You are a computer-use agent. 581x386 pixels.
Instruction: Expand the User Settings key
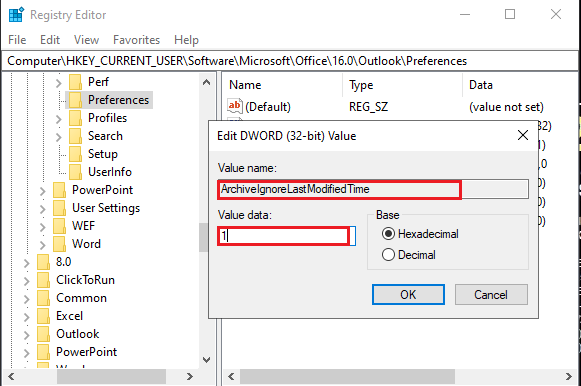[43, 209]
